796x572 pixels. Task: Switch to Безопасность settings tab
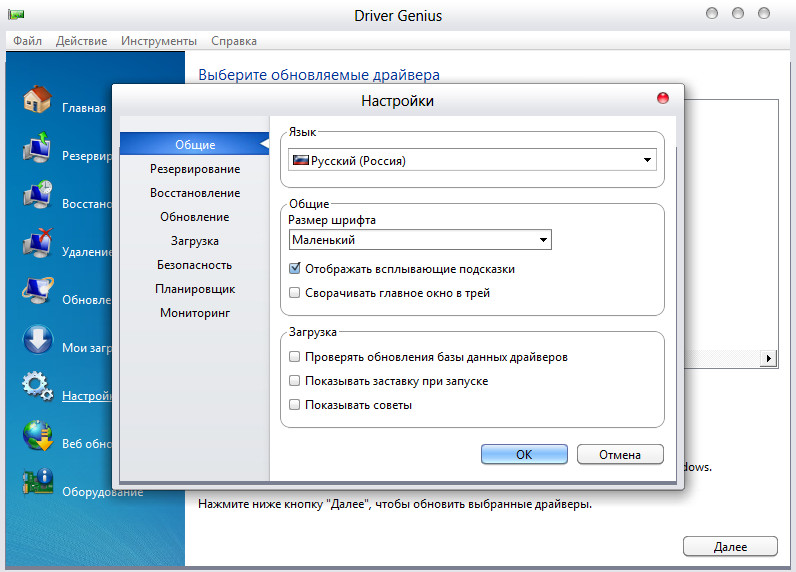(x=195, y=265)
